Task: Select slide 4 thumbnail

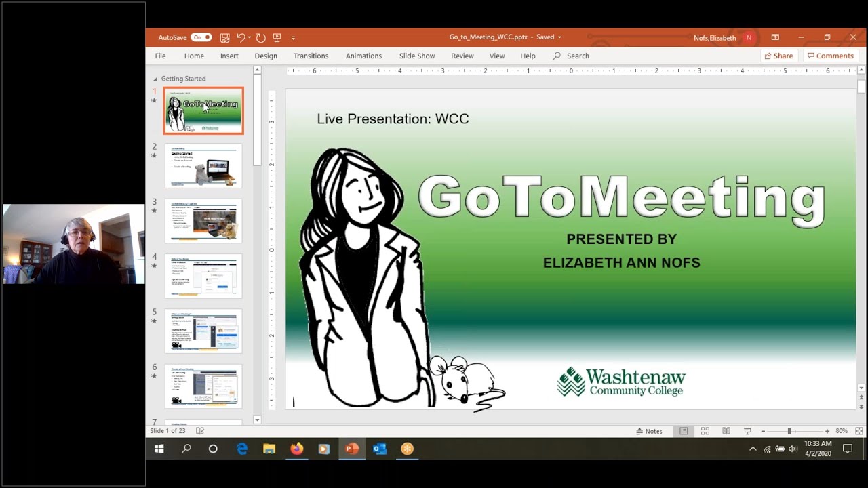Action: coord(203,276)
